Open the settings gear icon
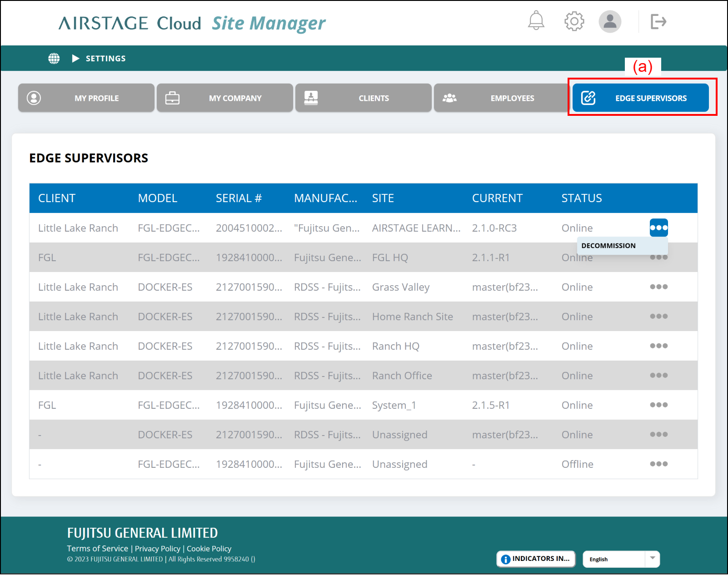The image size is (728, 575). pyautogui.click(x=574, y=21)
